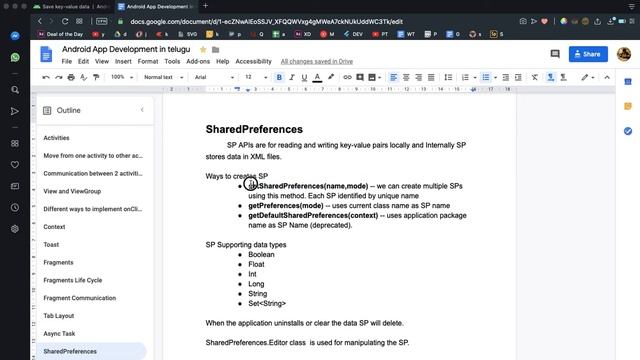
Task: Open browser sidebar history clock icon
Action: pos(15,208)
